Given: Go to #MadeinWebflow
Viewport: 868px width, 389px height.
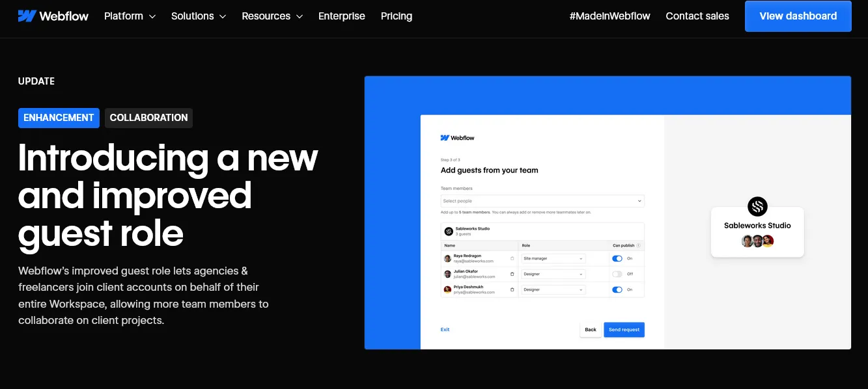Looking at the screenshot, I should [609, 16].
